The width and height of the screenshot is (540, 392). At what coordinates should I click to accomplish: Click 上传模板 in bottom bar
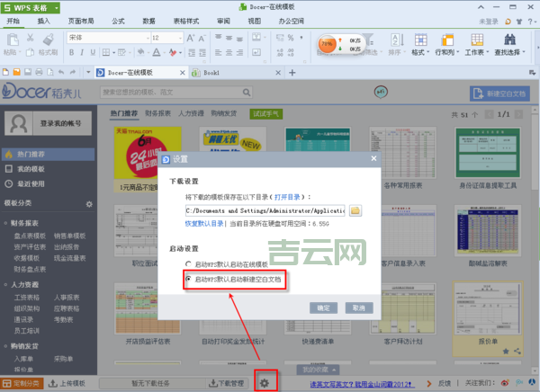pos(67,383)
